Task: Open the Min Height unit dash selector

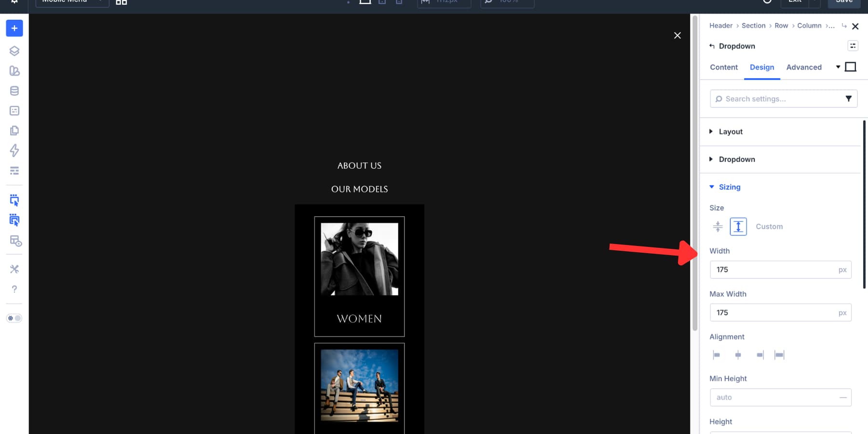Action: (843, 397)
